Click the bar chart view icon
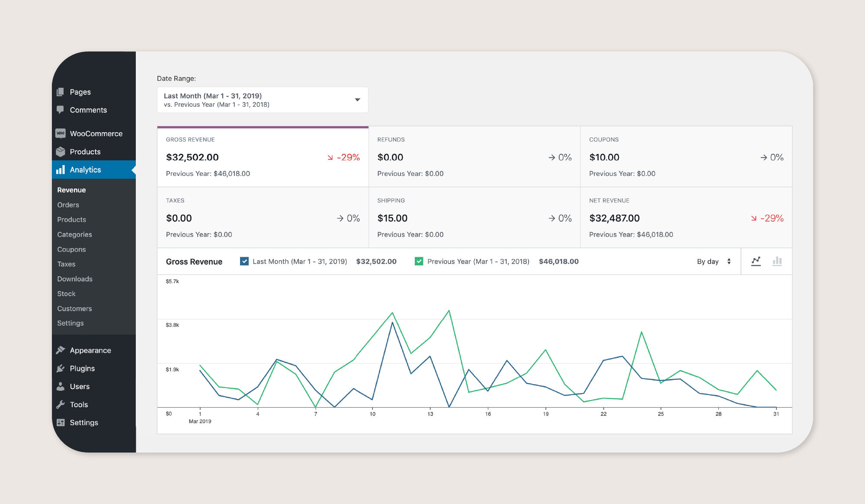The width and height of the screenshot is (865, 504). 777,261
